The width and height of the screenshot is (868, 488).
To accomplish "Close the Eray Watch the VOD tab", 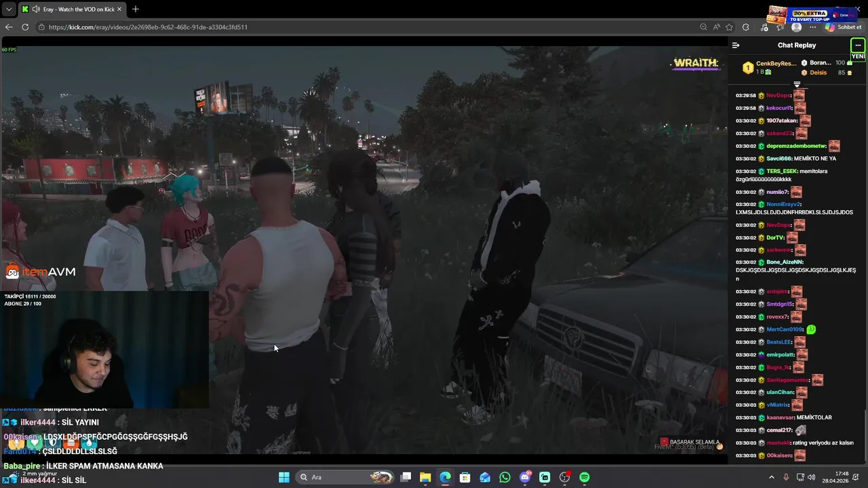I will click(x=119, y=9).
